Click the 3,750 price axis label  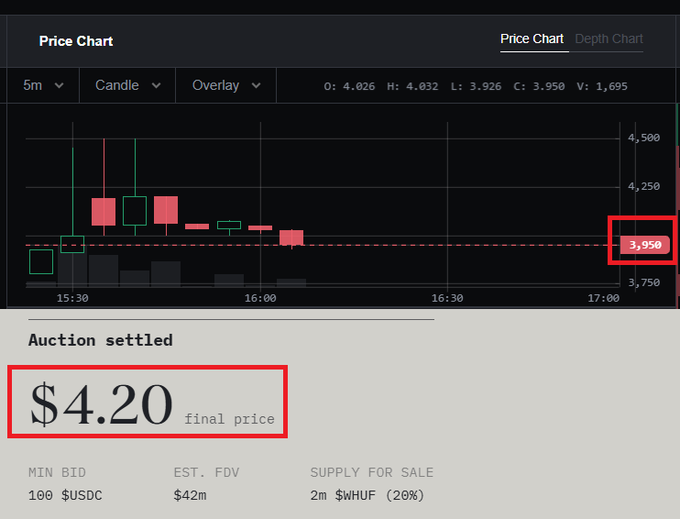(644, 283)
